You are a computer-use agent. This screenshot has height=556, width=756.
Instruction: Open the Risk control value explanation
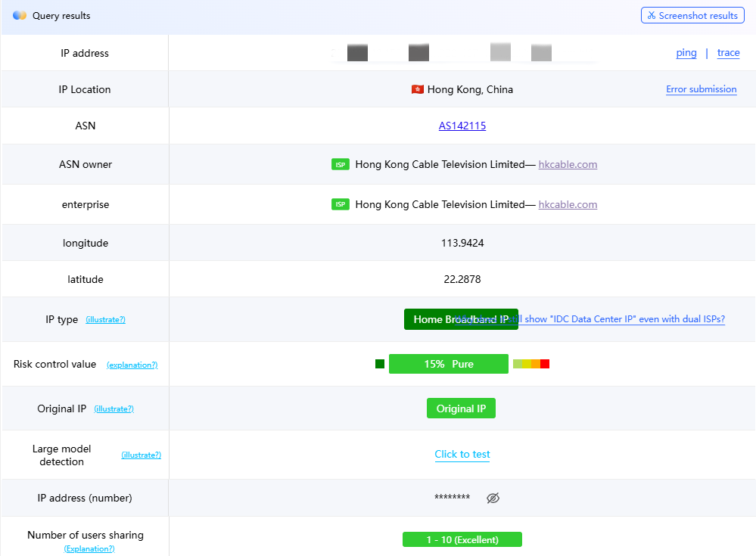pos(132,365)
